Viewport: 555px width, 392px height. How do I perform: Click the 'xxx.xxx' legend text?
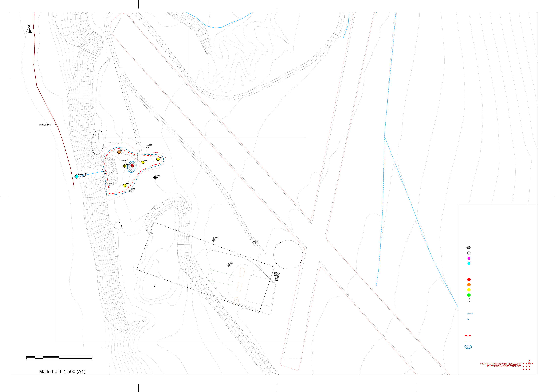(470, 314)
